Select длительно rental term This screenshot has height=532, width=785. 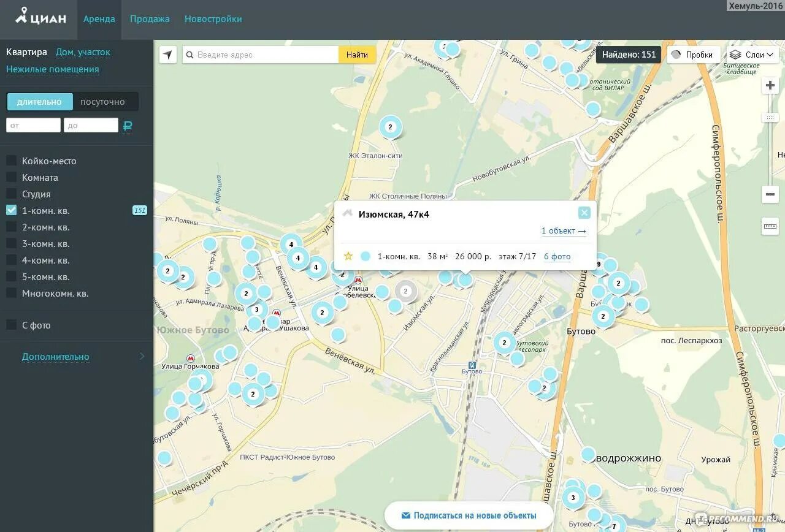pyautogui.click(x=40, y=102)
